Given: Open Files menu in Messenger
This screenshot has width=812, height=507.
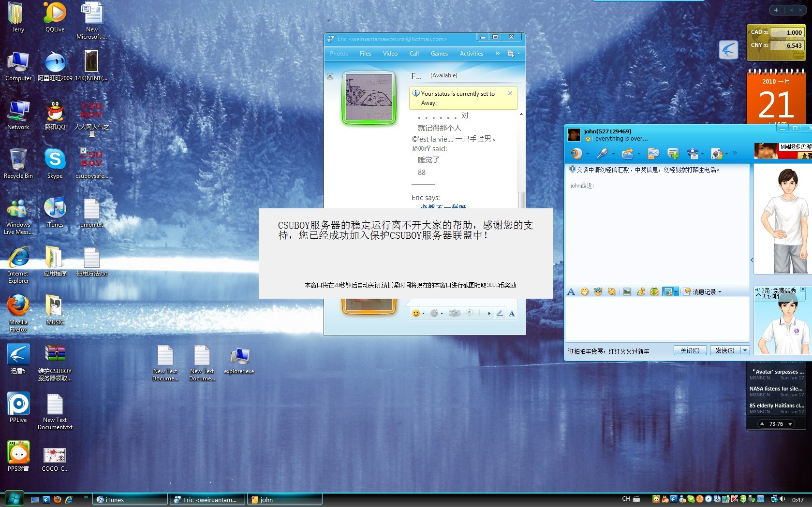Looking at the screenshot, I should point(365,54).
